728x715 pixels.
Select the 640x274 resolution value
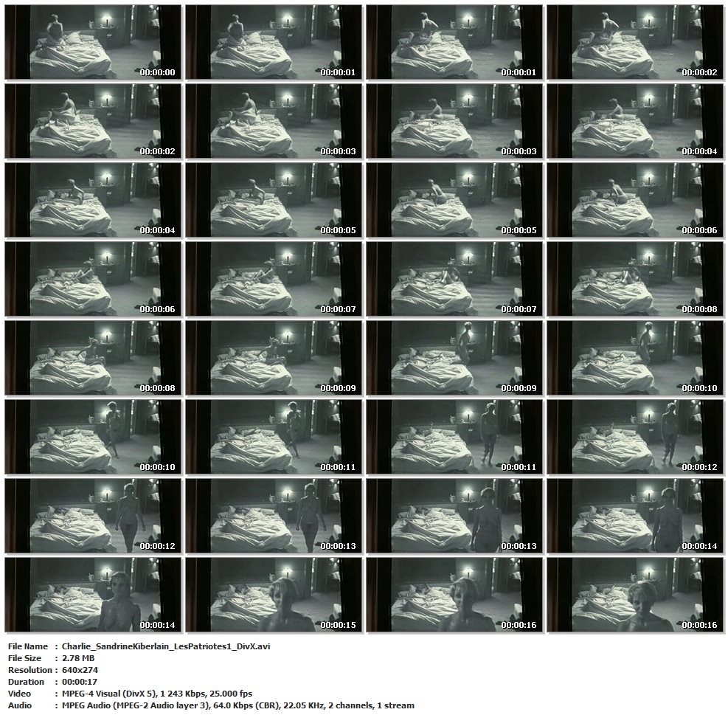pyautogui.click(x=80, y=670)
